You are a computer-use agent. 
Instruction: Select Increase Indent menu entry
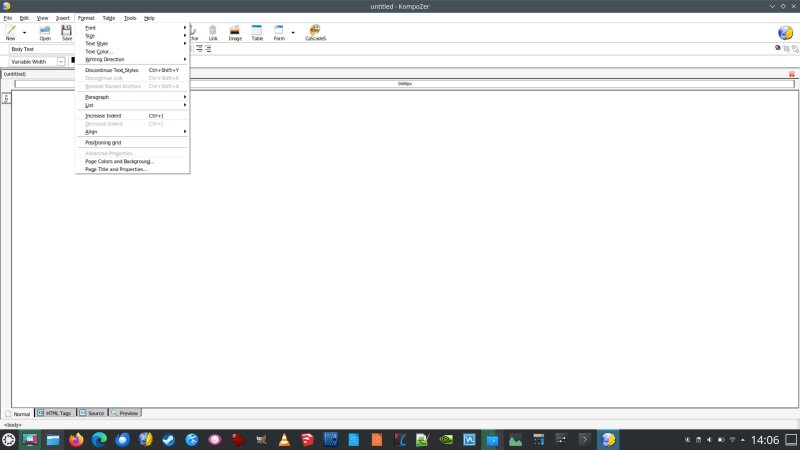104,115
